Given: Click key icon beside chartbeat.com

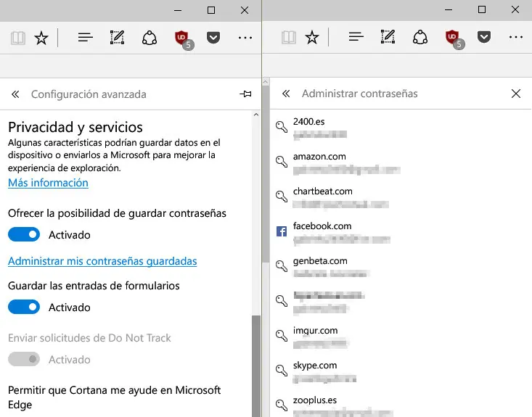Looking at the screenshot, I should (282, 197).
